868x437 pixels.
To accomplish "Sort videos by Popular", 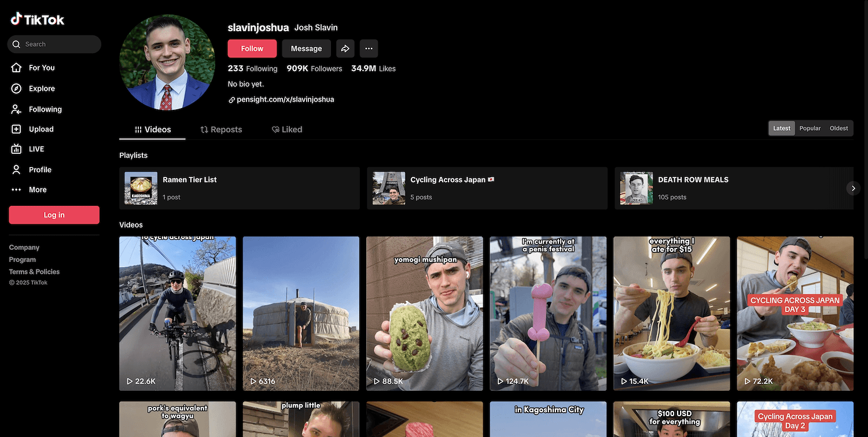I will click(x=810, y=128).
